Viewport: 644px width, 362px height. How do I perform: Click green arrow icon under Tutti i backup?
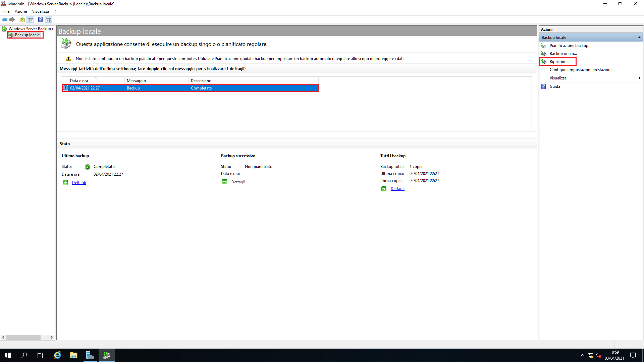pos(384,189)
